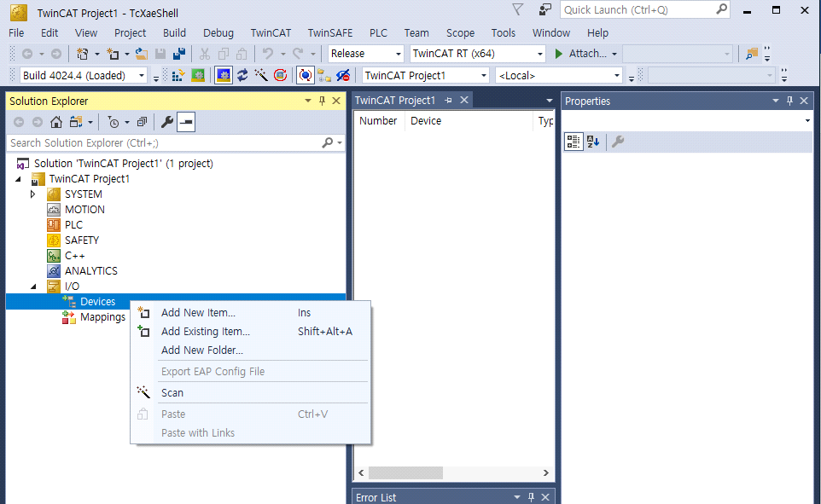Toggle the Preview Selected Items button
Screen dimensions: 821x504
click(186, 123)
